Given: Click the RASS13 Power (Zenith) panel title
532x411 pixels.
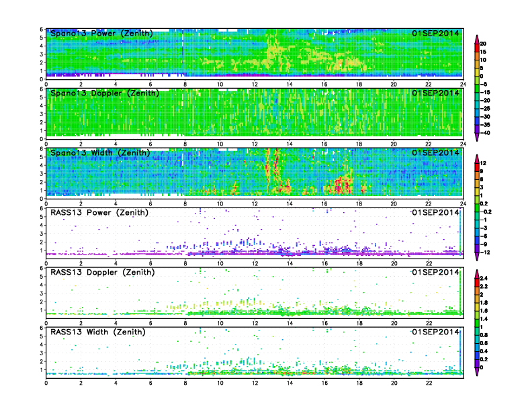Looking at the screenshot, I should click(x=99, y=213).
